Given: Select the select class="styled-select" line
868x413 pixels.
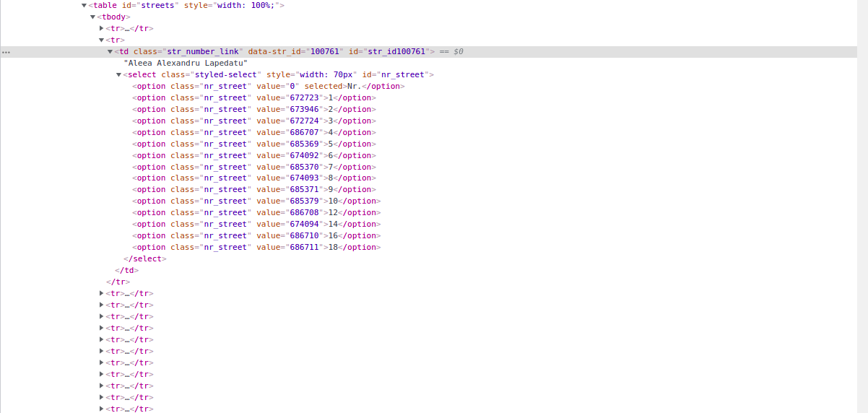Looking at the screenshot, I should coord(278,75).
